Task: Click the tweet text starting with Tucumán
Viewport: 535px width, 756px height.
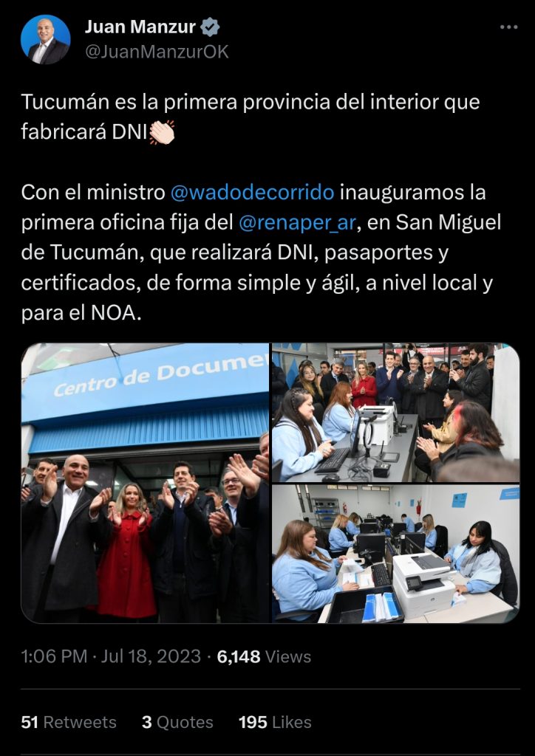Action: coord(251,117)
